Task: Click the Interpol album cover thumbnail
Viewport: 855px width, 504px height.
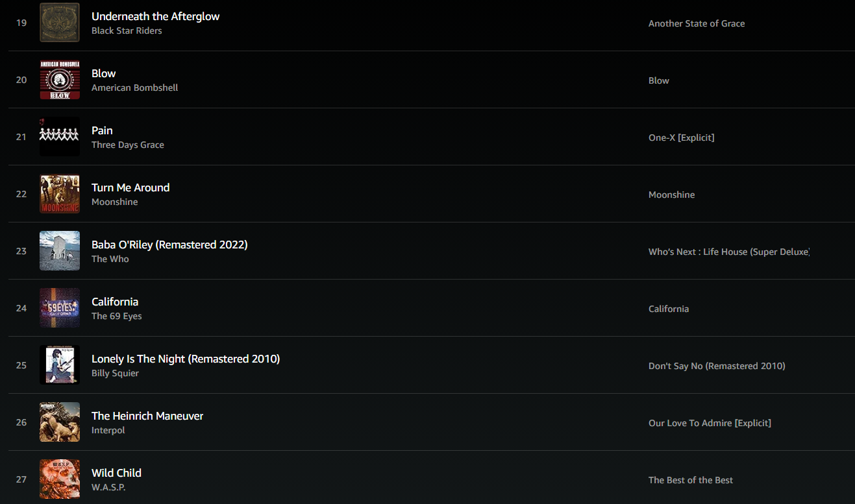Action: [x=60, y=422]
